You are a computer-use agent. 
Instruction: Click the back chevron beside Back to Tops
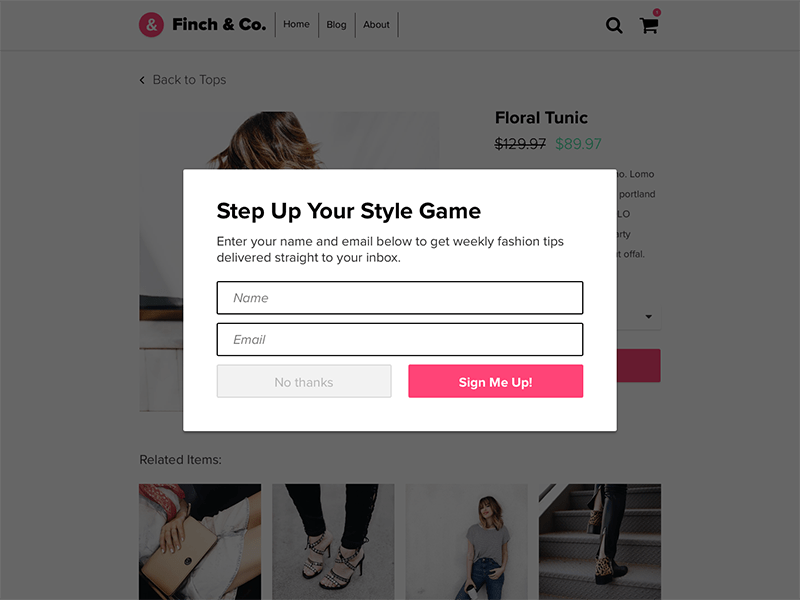pyautogui.click(x=142, y=80)
